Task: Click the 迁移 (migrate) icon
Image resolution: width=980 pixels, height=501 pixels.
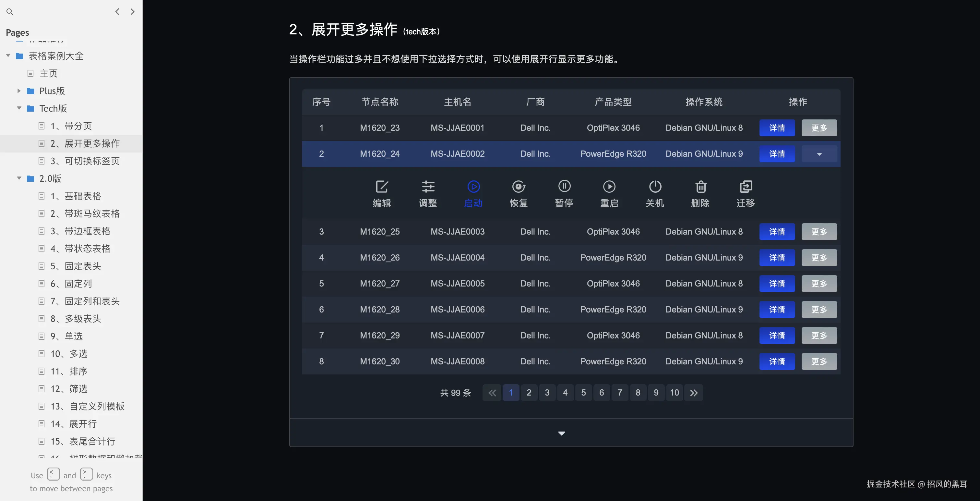Action: (x=746, y=187)
